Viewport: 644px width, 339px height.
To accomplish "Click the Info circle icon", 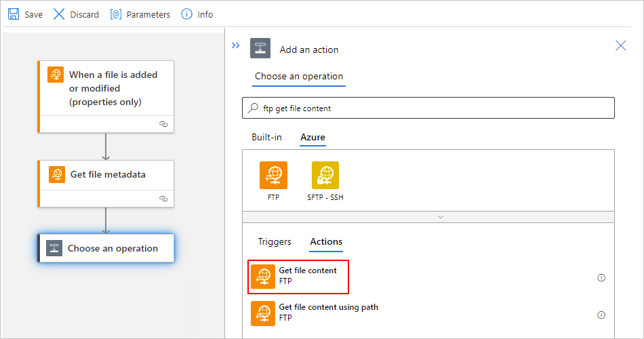I will (186, 14).
